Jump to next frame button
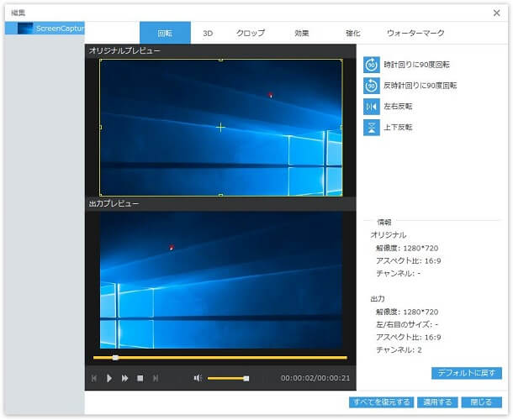 click(x=156, y=378)
